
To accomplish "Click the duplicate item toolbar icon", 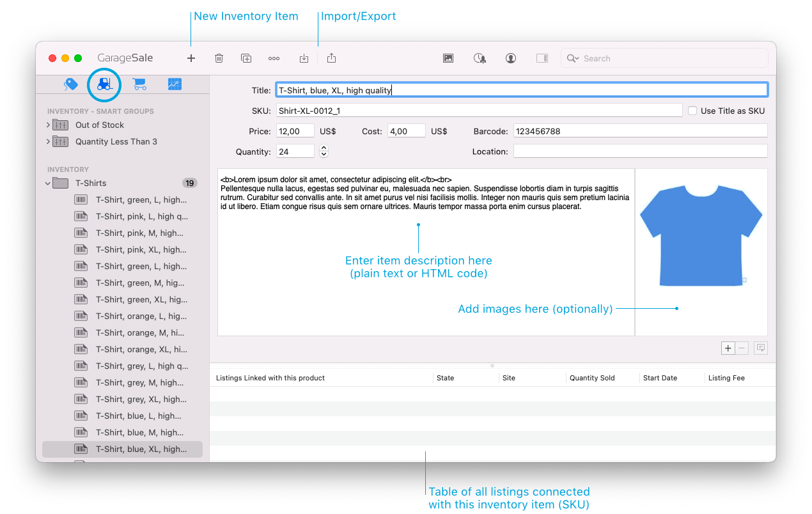I will coord(246,58).
